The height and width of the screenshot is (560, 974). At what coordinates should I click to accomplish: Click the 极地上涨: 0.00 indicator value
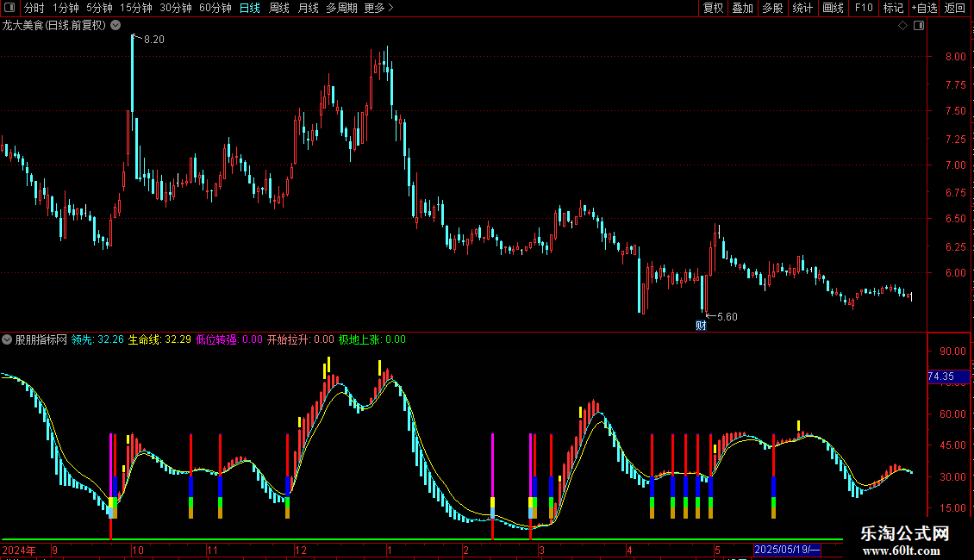point(372,339)
